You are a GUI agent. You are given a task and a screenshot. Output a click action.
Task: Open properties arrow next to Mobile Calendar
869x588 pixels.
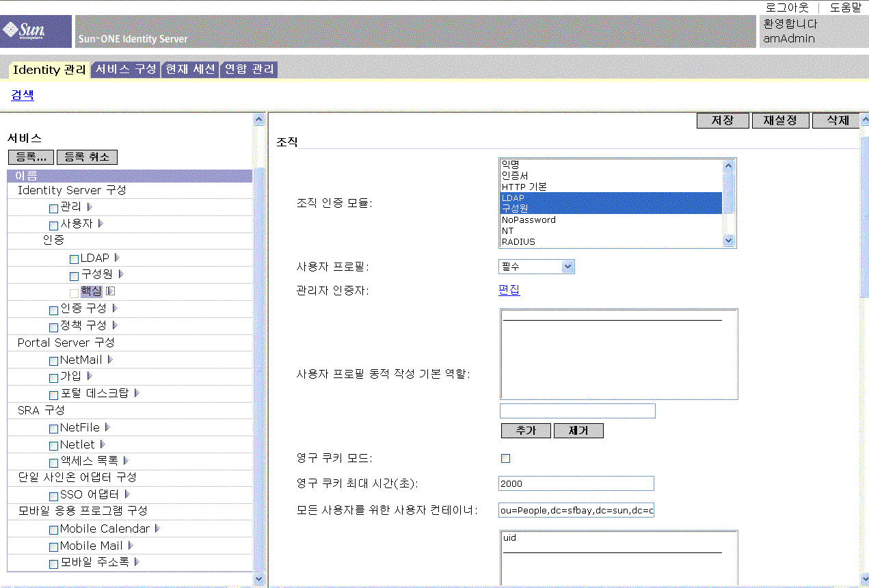click(x=157, y=529)
